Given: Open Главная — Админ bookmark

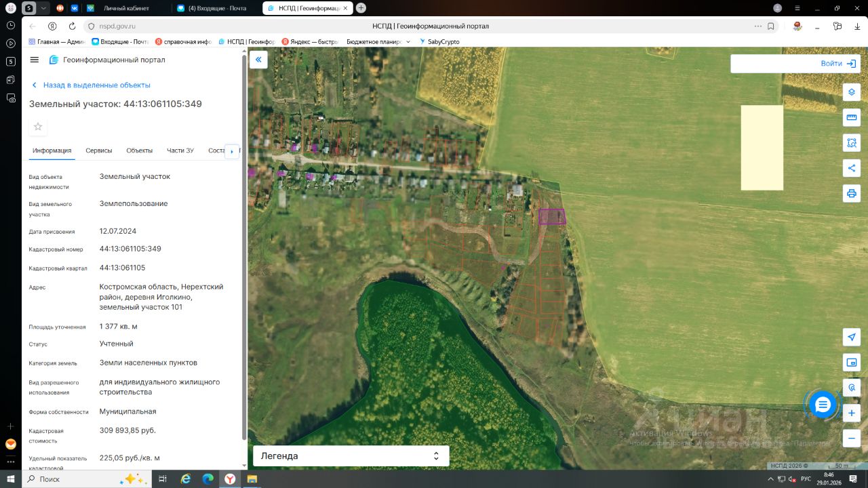Looking at the screenshot, I should click(58, 41).
